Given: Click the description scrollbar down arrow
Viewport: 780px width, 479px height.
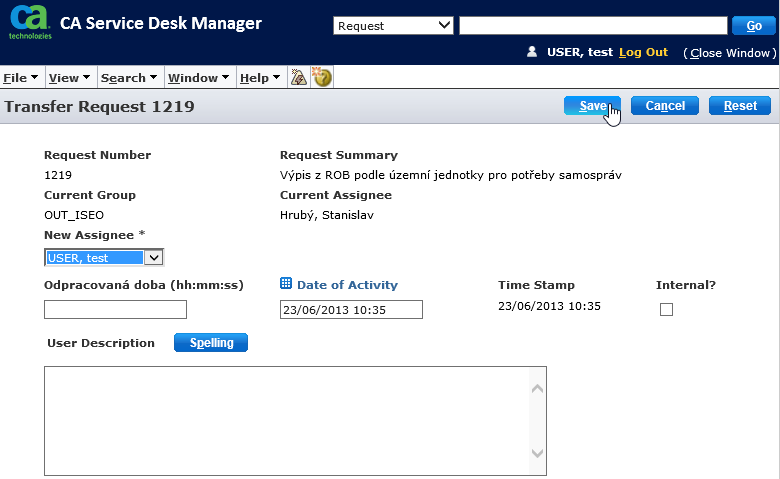Looking at the screenshot, I should tap(537, 453).
